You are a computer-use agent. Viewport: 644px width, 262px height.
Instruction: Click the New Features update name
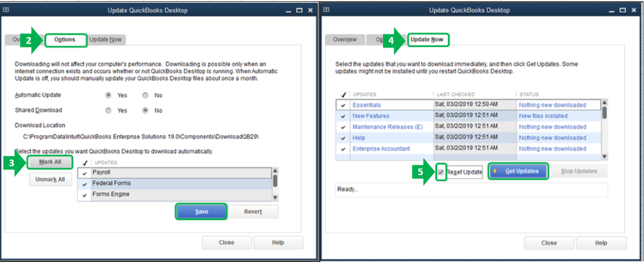[x=371, y=116]
